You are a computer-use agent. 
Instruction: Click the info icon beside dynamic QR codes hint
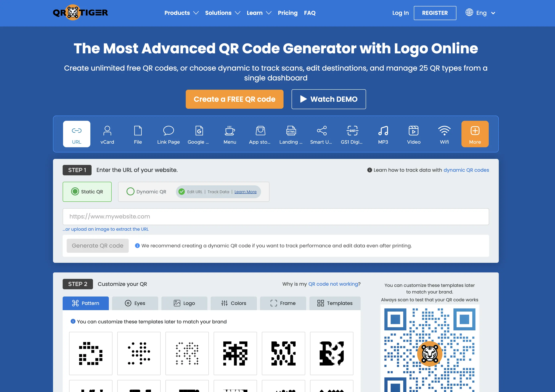369,170
